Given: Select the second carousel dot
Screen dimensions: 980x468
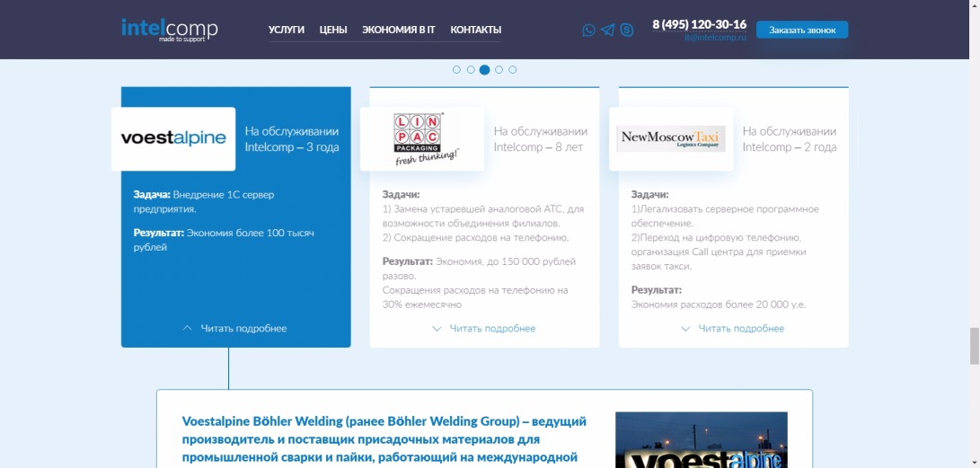Looking at the screenshot, I should coord(471,70).
